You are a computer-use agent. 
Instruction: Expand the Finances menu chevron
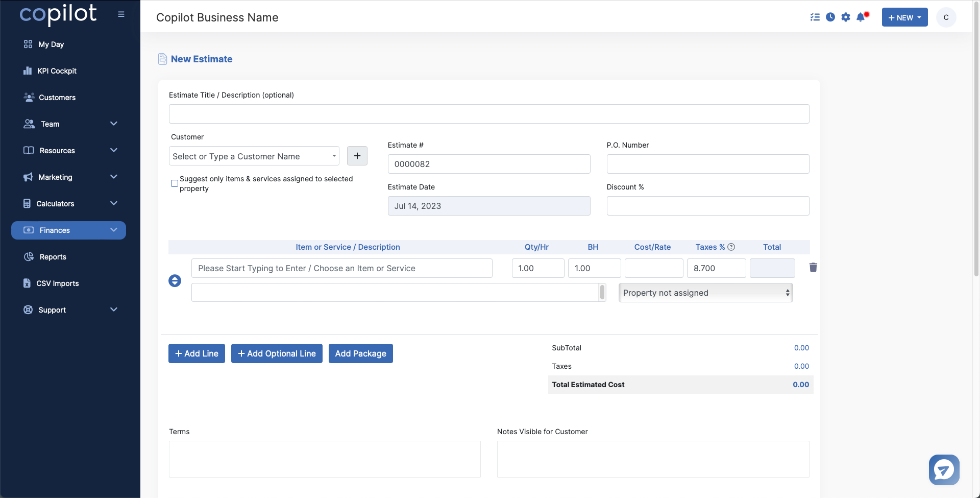[114, 230]
